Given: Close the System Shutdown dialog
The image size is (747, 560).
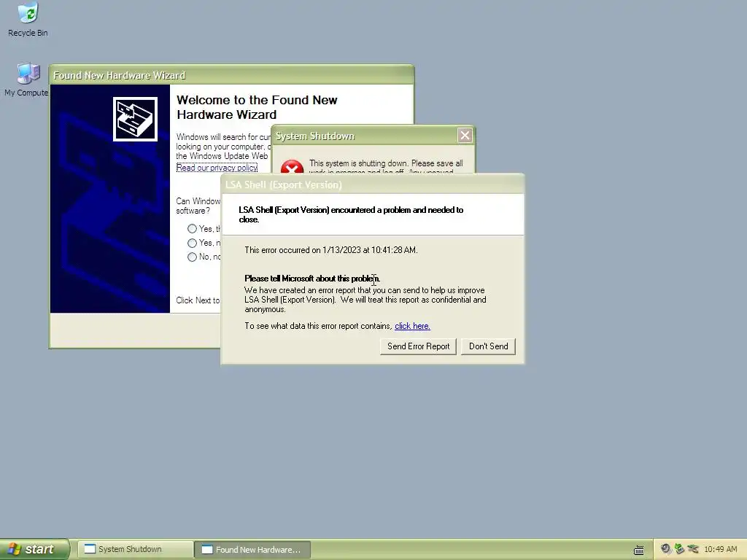Looking at the screenshot, I should pos(465,135).
